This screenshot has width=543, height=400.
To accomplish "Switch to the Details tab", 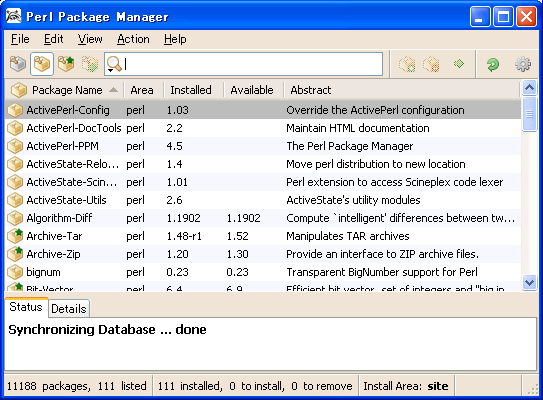I will (x=69, y=309).
